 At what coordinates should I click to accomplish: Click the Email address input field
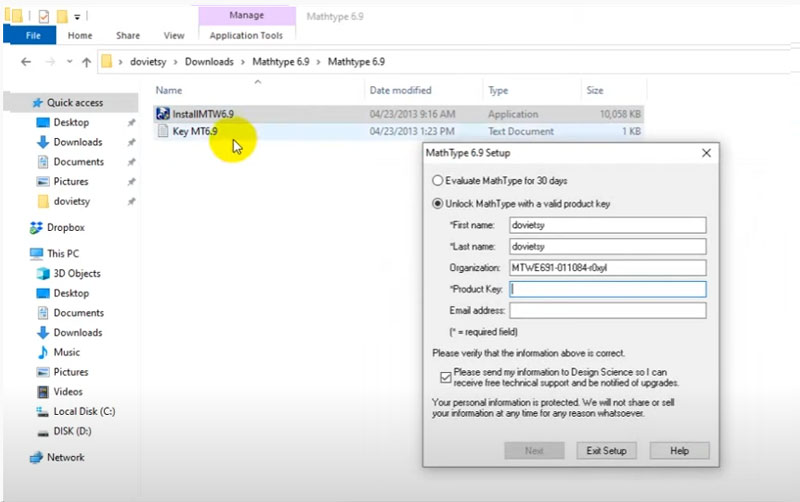point(608,311)
